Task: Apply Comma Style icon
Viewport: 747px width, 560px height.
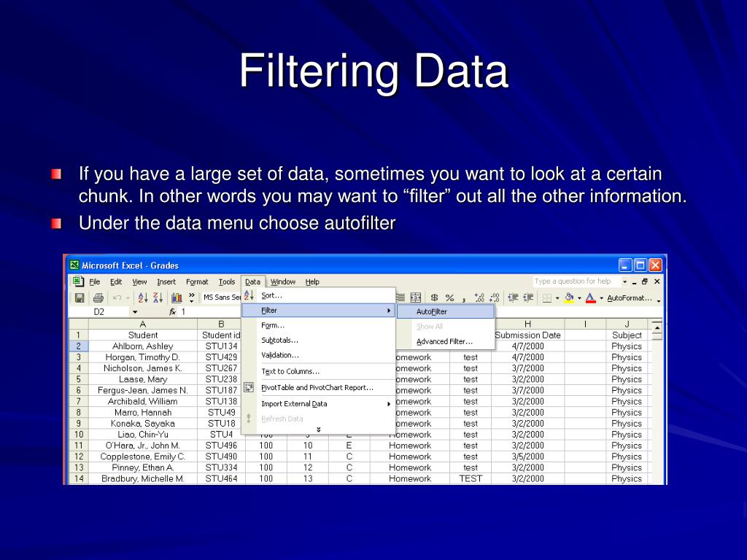Action: coord(463,298)
